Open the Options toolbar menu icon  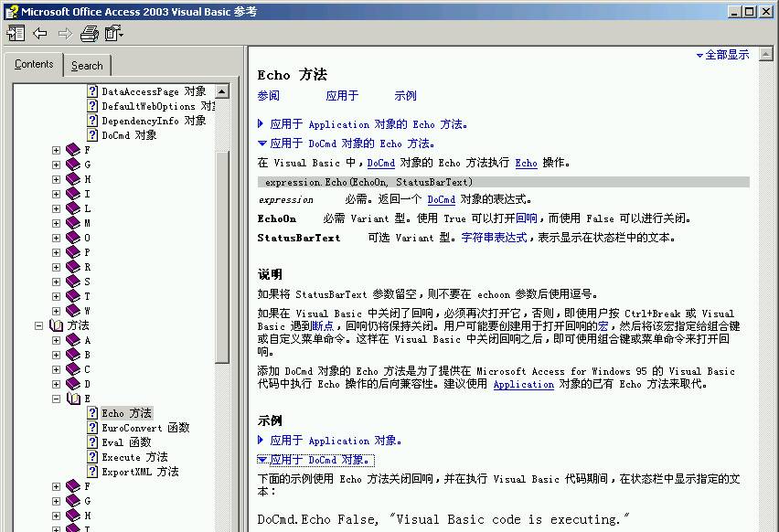113,33
